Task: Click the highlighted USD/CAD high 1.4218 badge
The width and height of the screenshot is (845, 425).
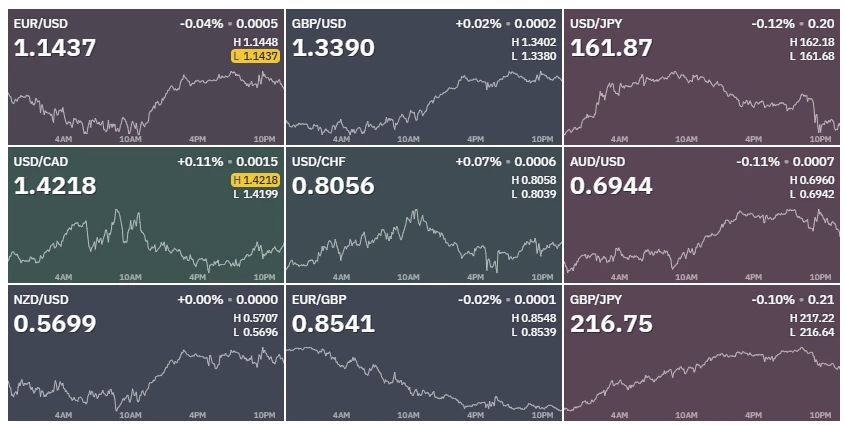Action: pyautogui.click(x=255, y=180)
